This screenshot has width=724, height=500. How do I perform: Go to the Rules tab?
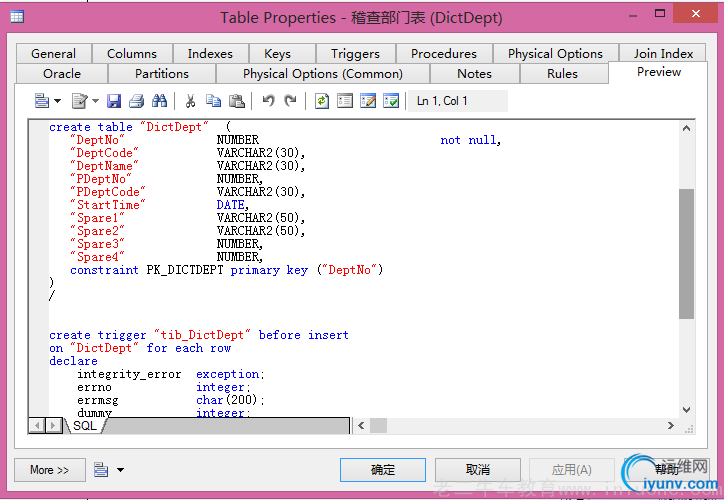tap(562, 74)
